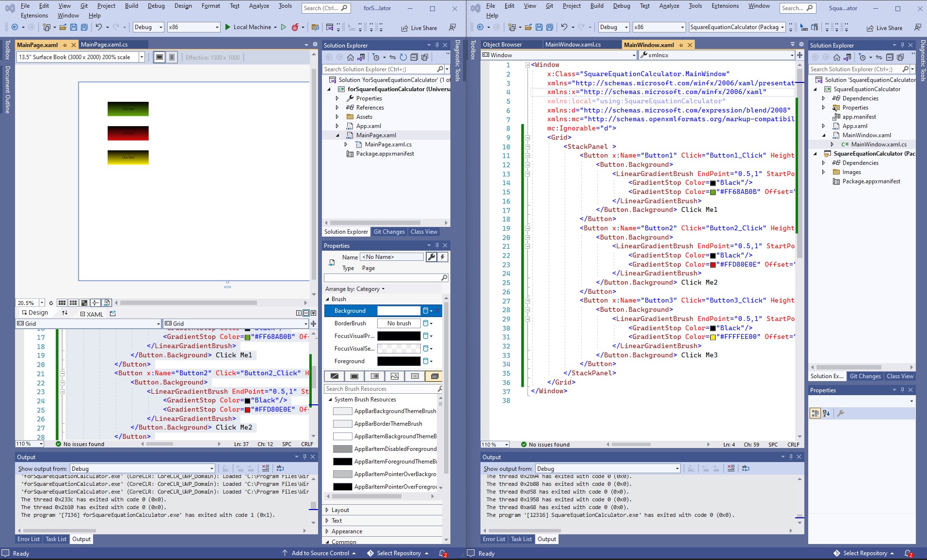Click Design pane button

point(35,313)
